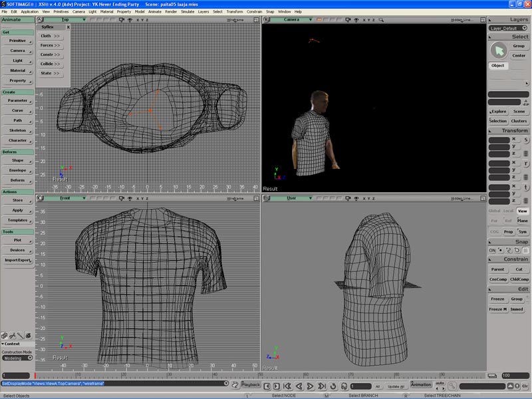This screenshot has height=399, width=532.
Task: Step to next frame button
Action: [277, 386]
